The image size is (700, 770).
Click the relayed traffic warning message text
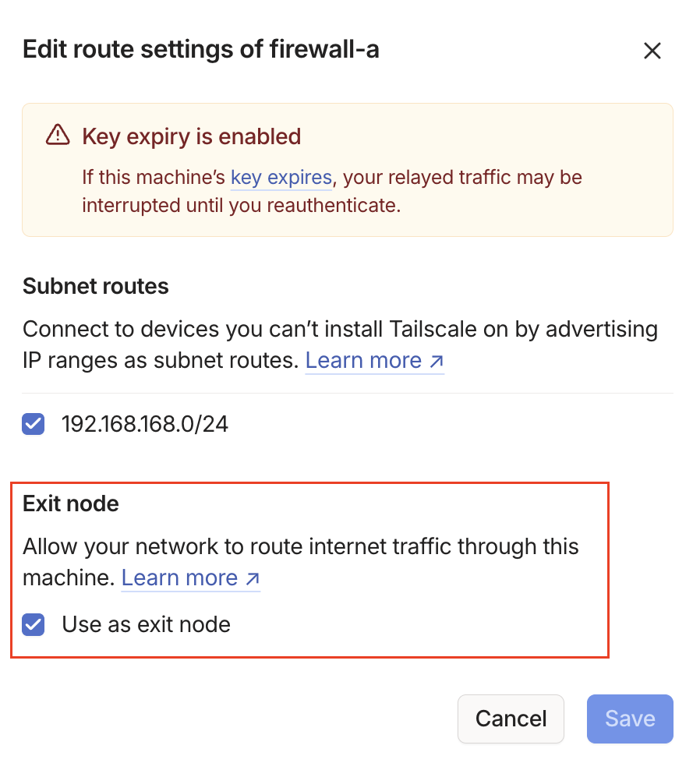tap(460, 178)
